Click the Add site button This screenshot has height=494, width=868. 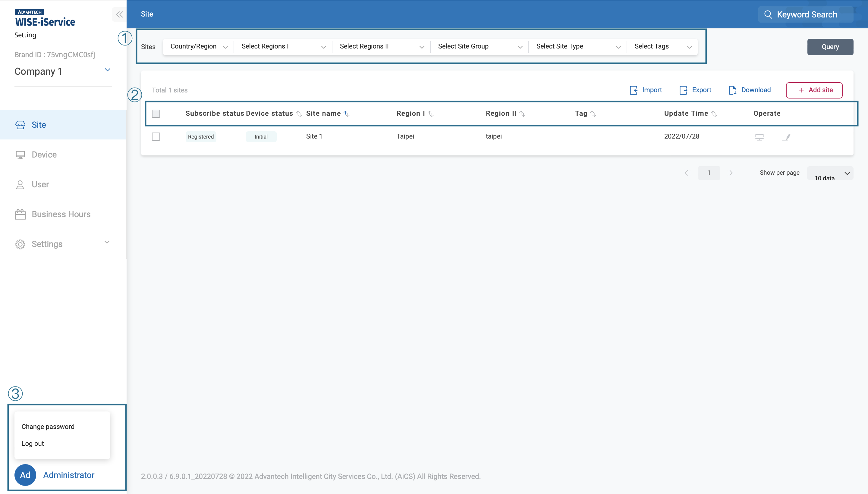(x=814, y=90)
